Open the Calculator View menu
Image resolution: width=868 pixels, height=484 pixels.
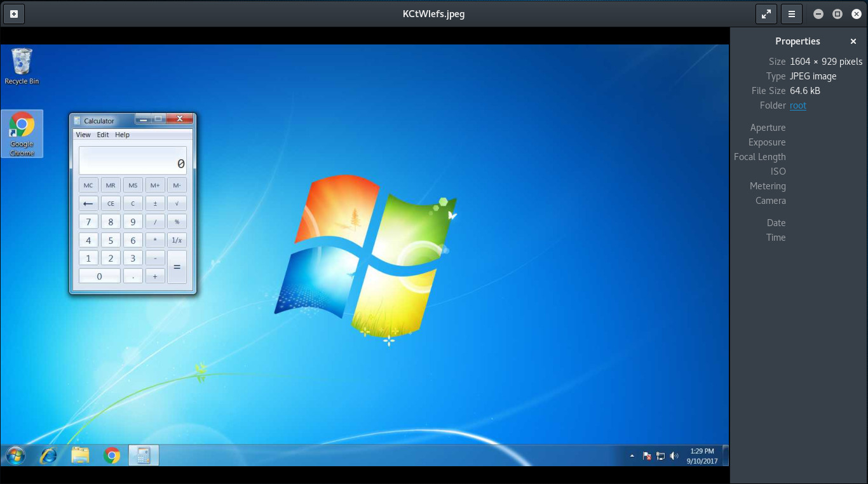(x=83, y=135)
